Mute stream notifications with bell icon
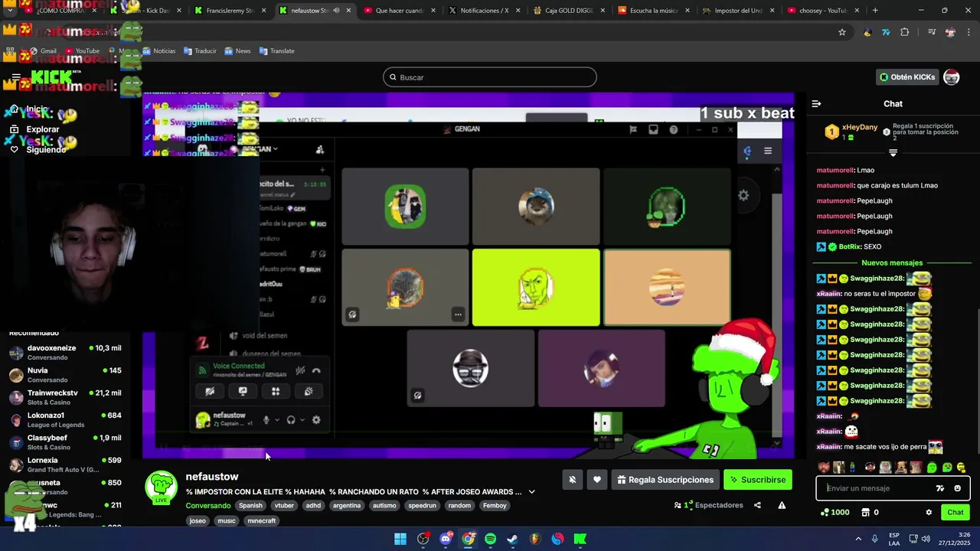This screenshot has height=551, width=980. tap(572, 480)
